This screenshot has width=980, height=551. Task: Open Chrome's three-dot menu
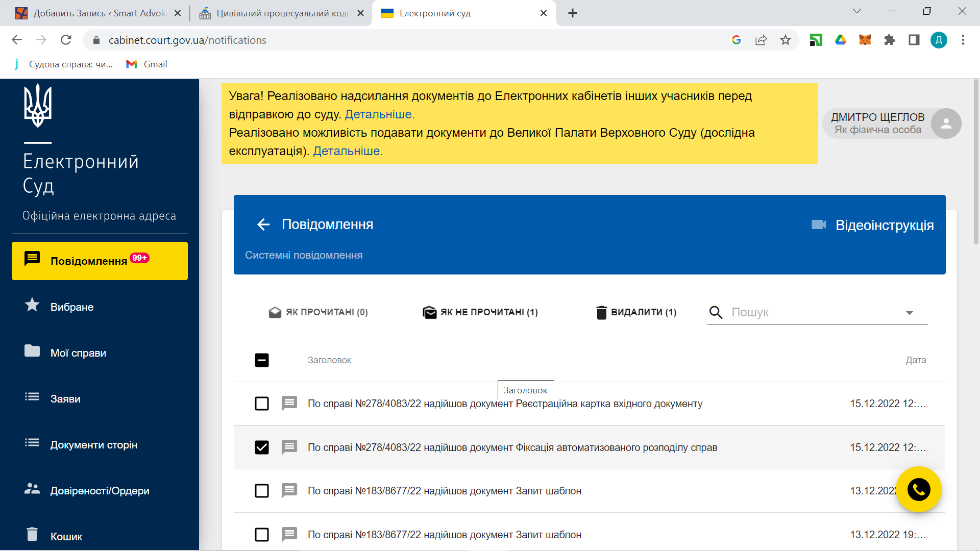click(x=963, y=40)
